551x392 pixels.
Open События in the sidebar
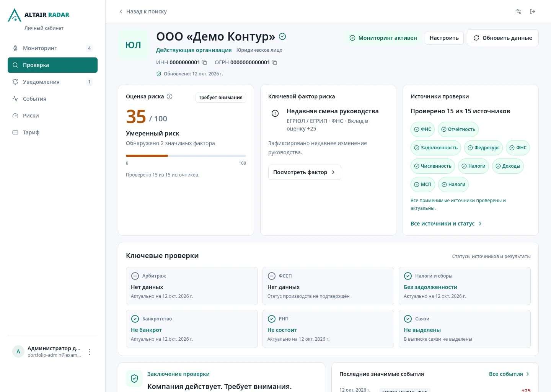point(52,99)
